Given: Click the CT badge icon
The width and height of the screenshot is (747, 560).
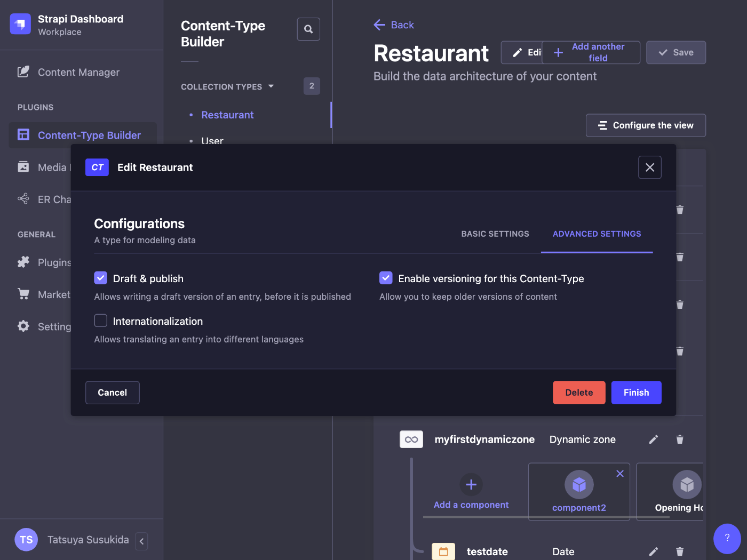Looking at the screenshot, I should coord(97,167).
